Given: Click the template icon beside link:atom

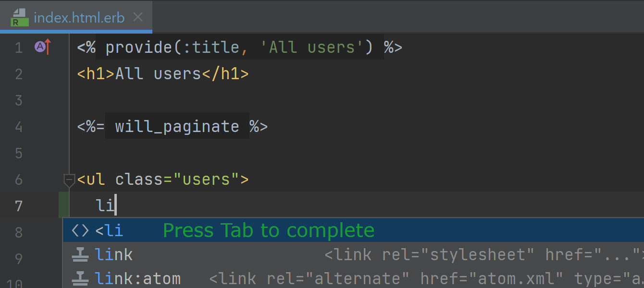Looking at the screenshot, I should point(79,278).
